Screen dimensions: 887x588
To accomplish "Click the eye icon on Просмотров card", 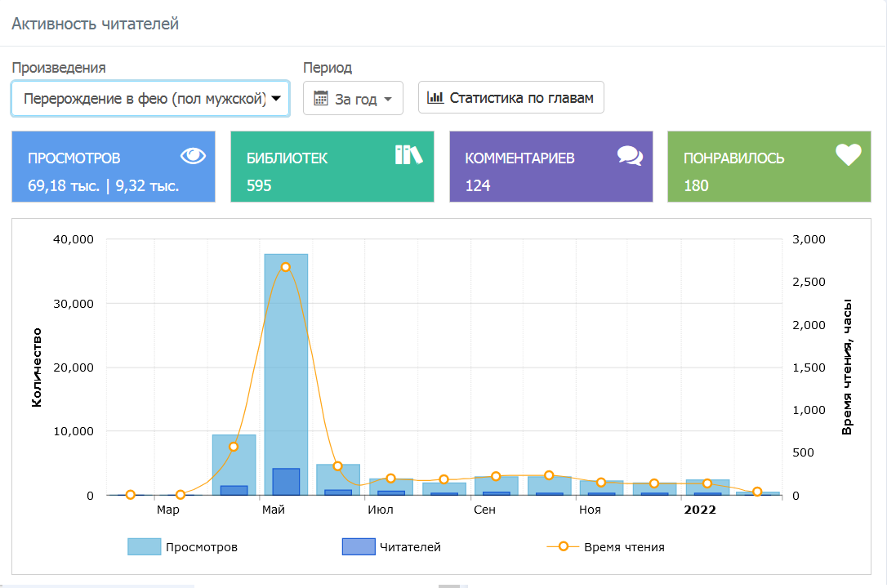I will point(193,156).
